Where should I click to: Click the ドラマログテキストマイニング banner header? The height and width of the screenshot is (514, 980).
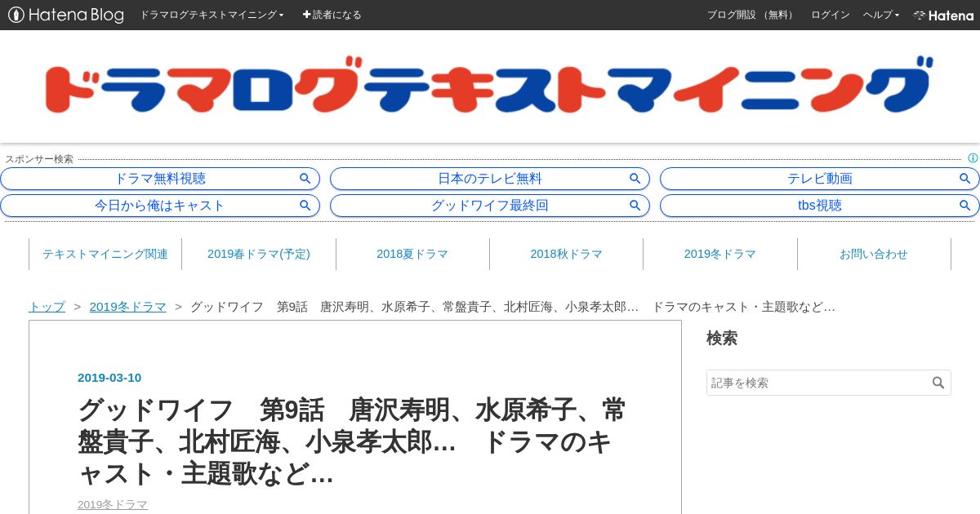point(488,85)
